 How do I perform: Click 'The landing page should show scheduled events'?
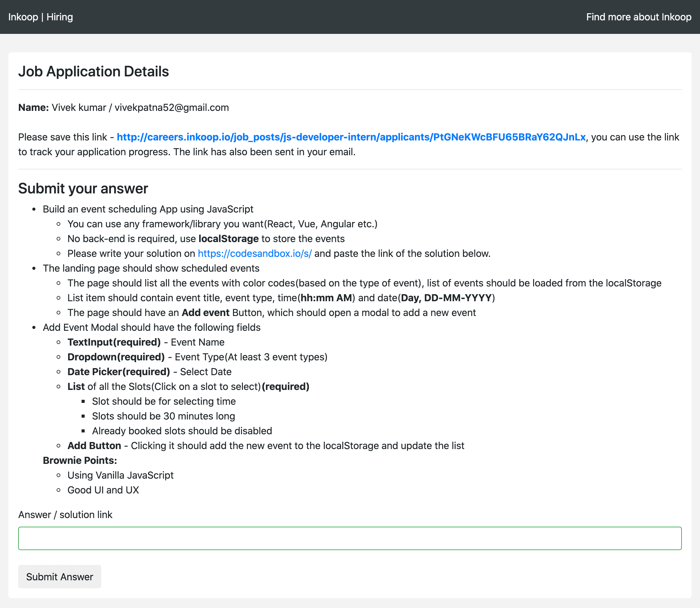pos(151,268)
